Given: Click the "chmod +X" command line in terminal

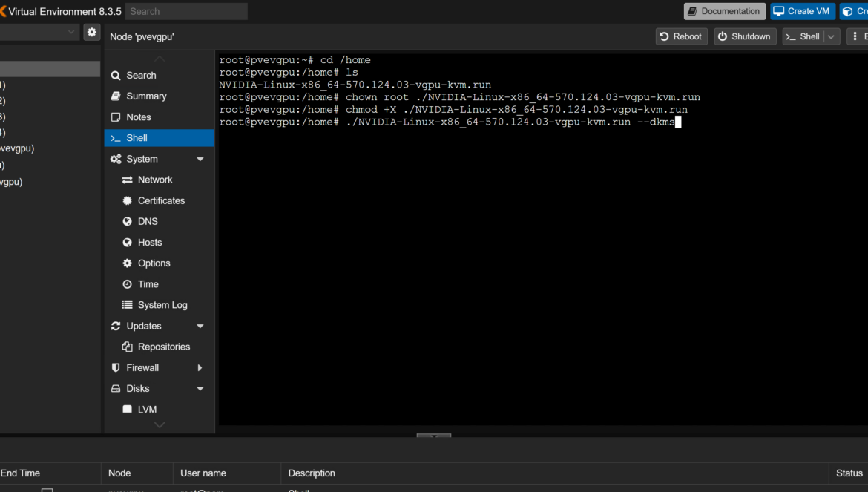Looking at the screenshot, I should (x=453, y=110).
